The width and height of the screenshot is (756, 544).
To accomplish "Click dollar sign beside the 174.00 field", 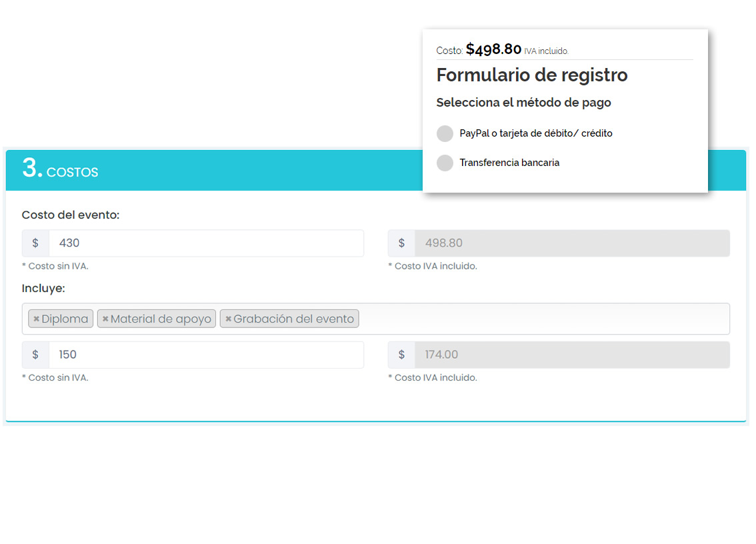I will click(401, 355).
